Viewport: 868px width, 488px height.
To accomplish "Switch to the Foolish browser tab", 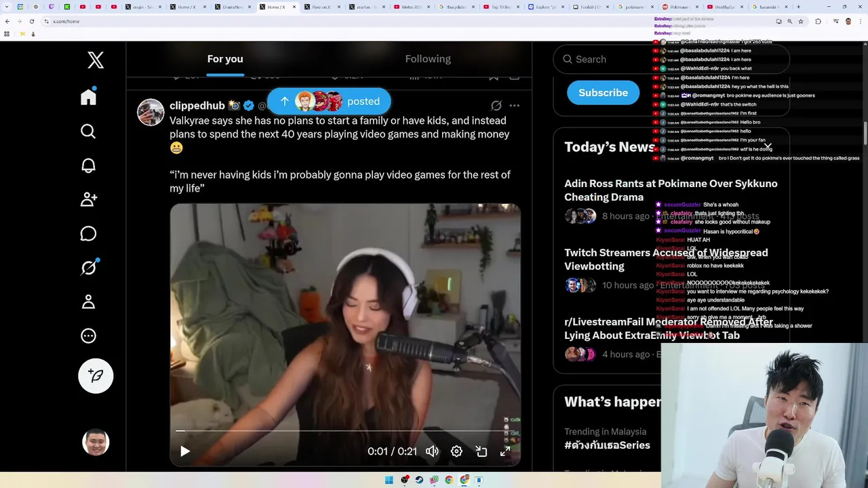I will (591, 7).
